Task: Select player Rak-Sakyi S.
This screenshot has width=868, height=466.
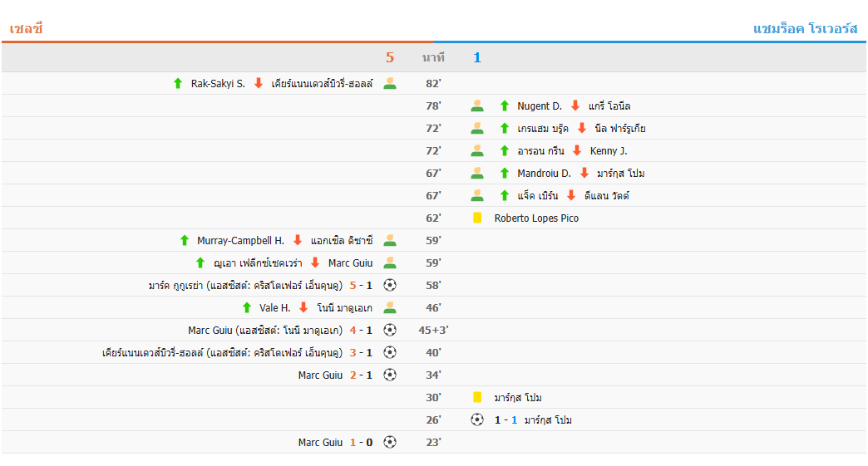Action: click(x=218, y=83)
